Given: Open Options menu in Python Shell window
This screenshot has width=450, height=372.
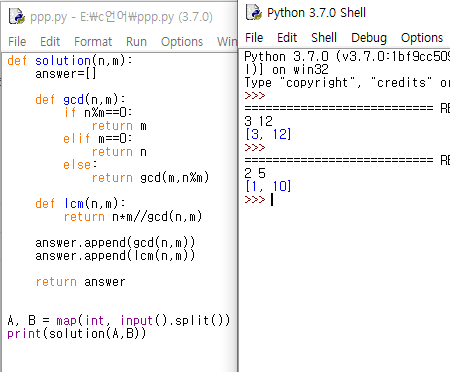Looking at the screenshot, I should (x=422, y=38).
